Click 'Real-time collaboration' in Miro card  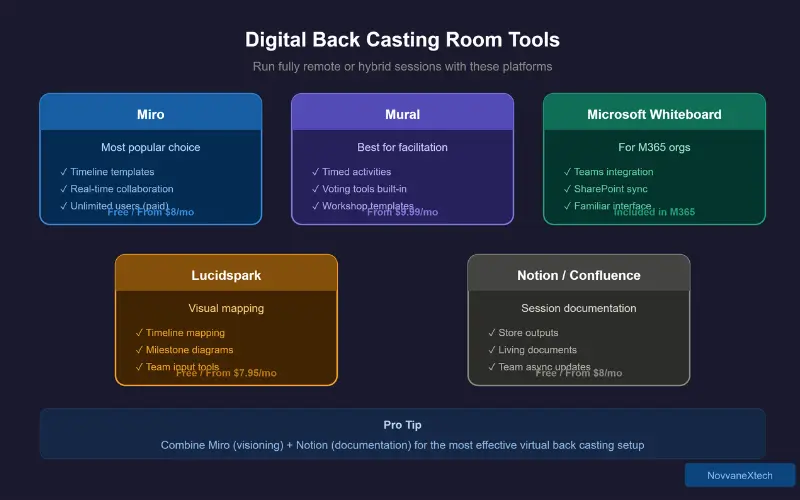122,189
